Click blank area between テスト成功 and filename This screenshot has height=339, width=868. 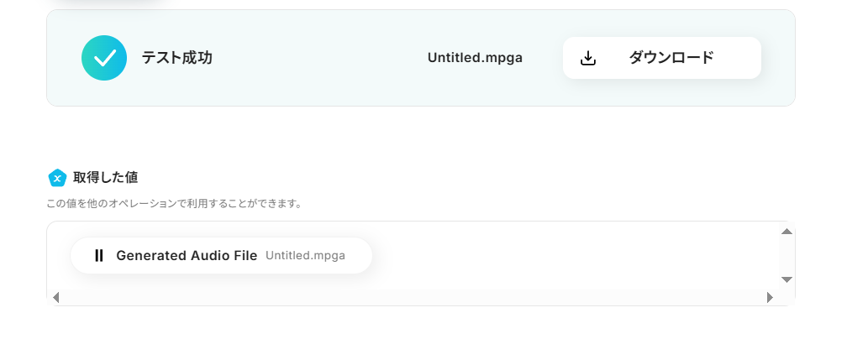(x=319, y=58)
